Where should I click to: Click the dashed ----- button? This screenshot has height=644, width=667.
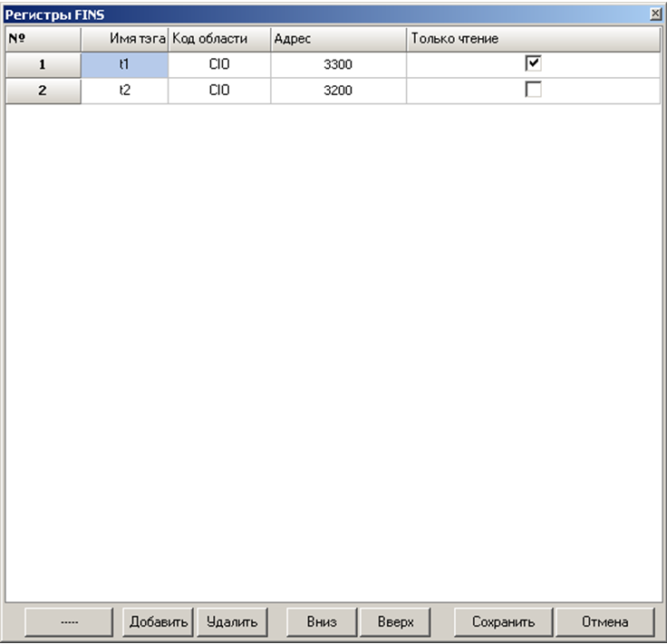click(x=69, y=622)
